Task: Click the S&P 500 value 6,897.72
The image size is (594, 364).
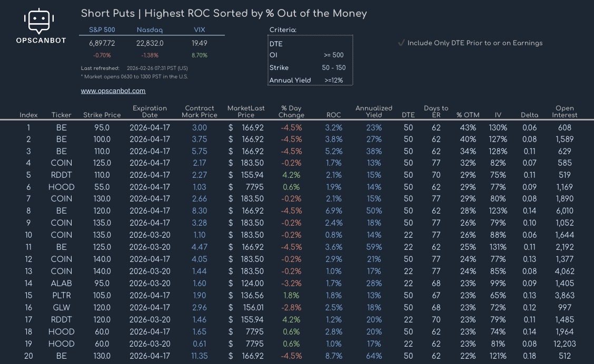Action: pos(102,43)
